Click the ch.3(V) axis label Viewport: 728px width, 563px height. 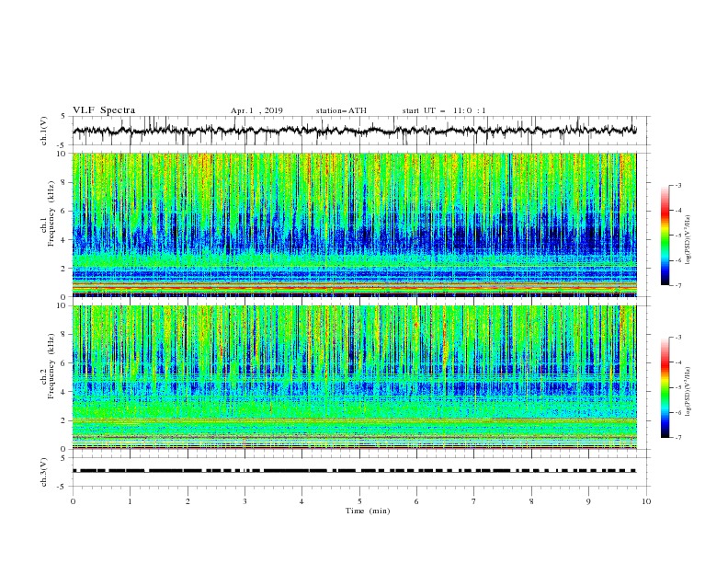pyautogui.click(x=44, y=472)
